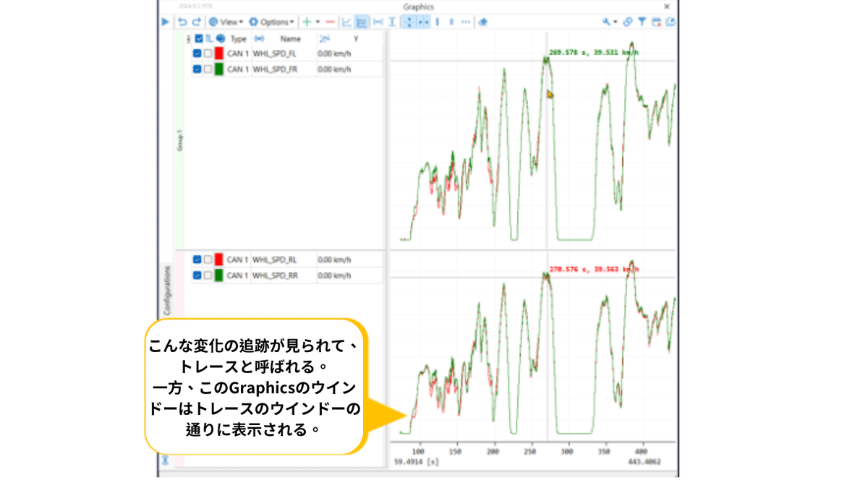Sort by the Name column header
The width and height of the screenshot is (868, 488).
point(290,39)
